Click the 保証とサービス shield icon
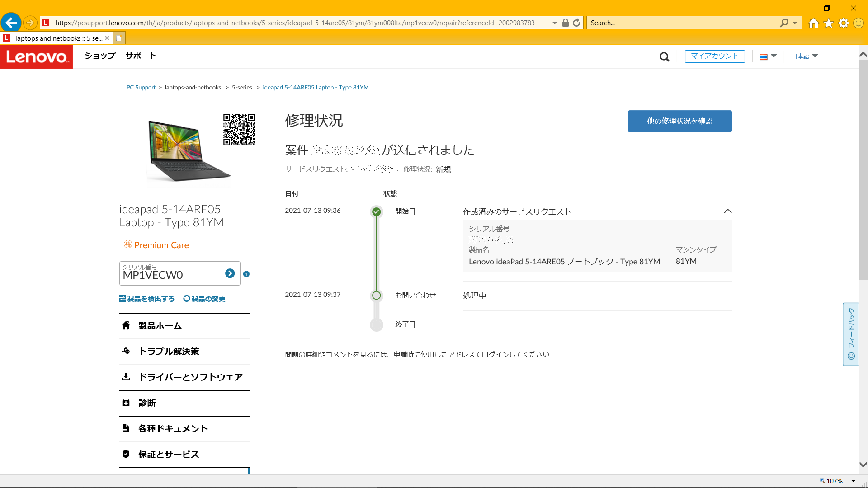The width and height of the screenshot is (868, 488). click(x=126, y=454)
